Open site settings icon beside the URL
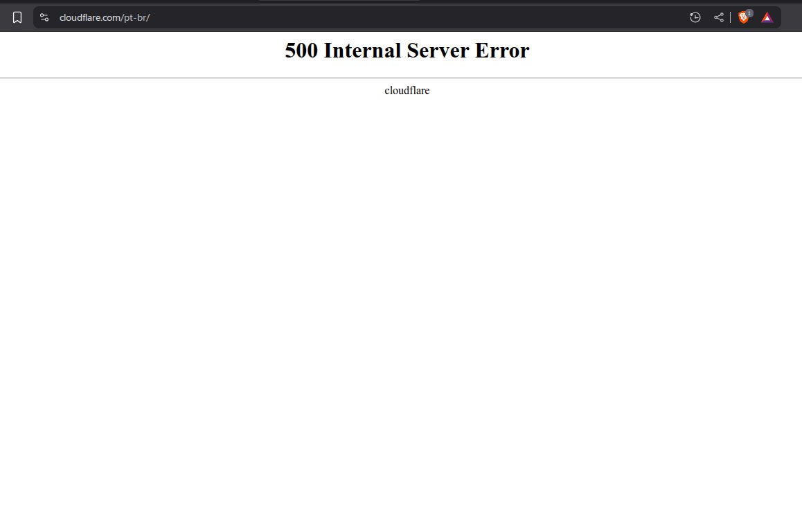 point(44,17)
